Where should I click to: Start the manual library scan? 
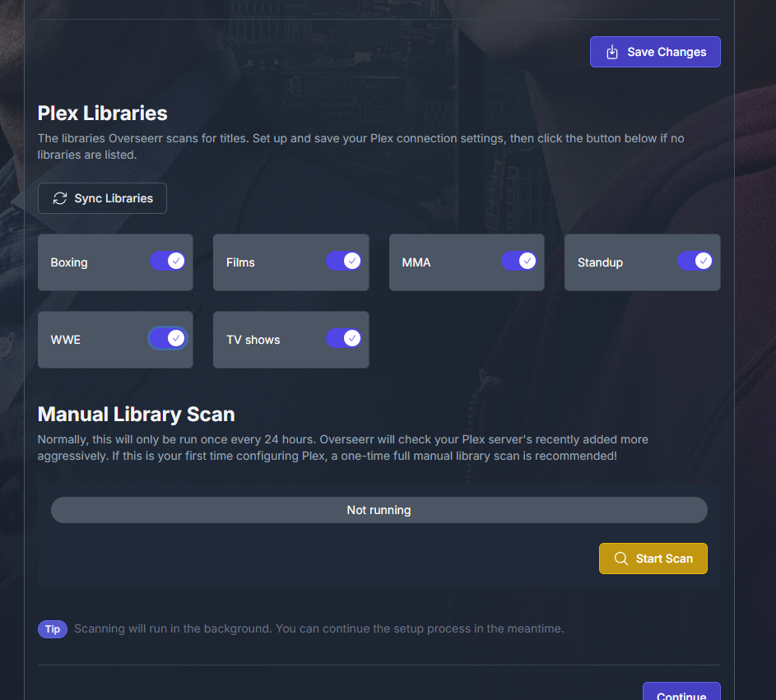[x=653, y=559]
